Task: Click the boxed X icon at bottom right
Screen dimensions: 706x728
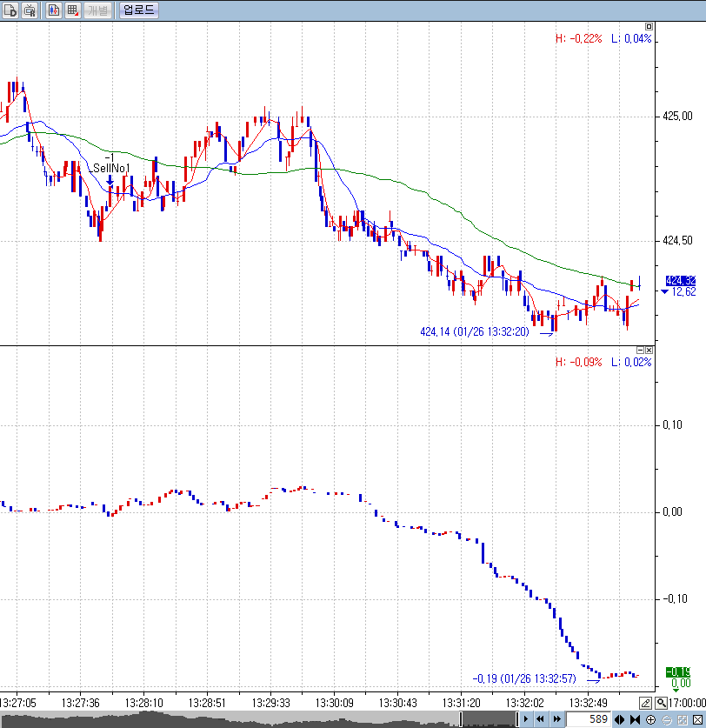Action: 697,719
